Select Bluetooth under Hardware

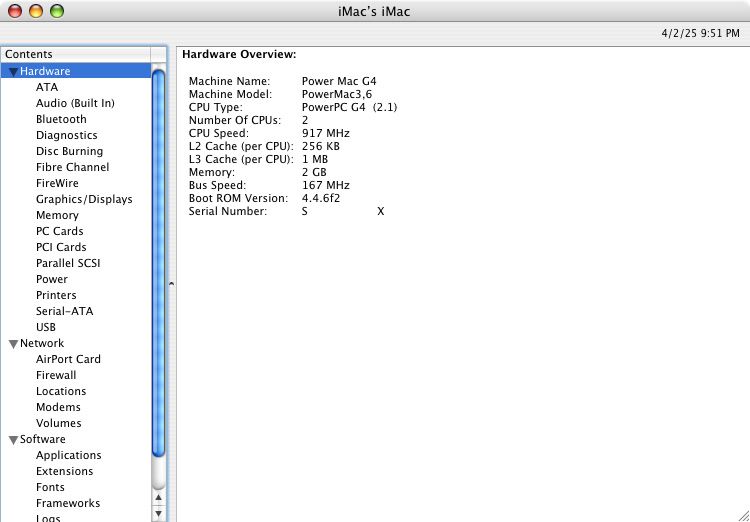click(x=61, y=119)
